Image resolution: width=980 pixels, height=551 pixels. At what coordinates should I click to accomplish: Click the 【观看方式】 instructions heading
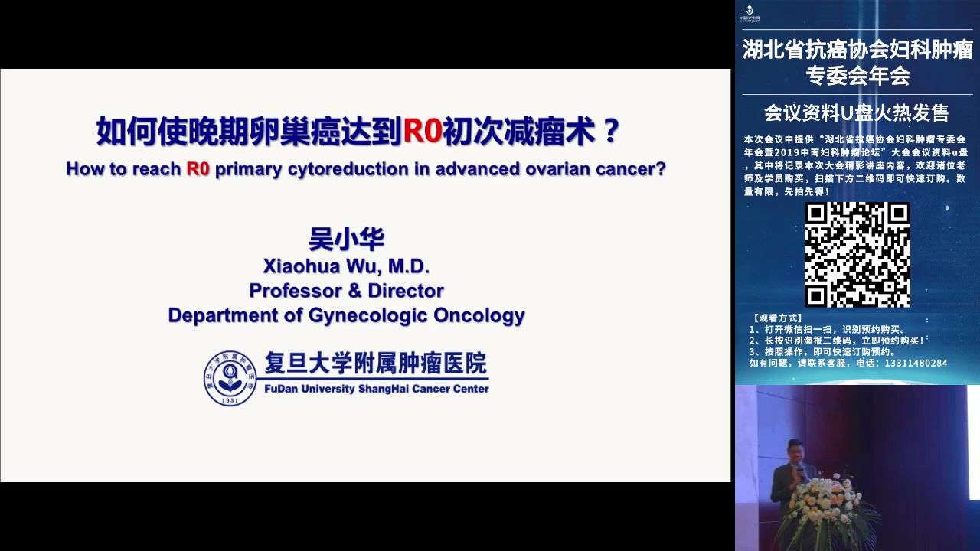point(777,318)
